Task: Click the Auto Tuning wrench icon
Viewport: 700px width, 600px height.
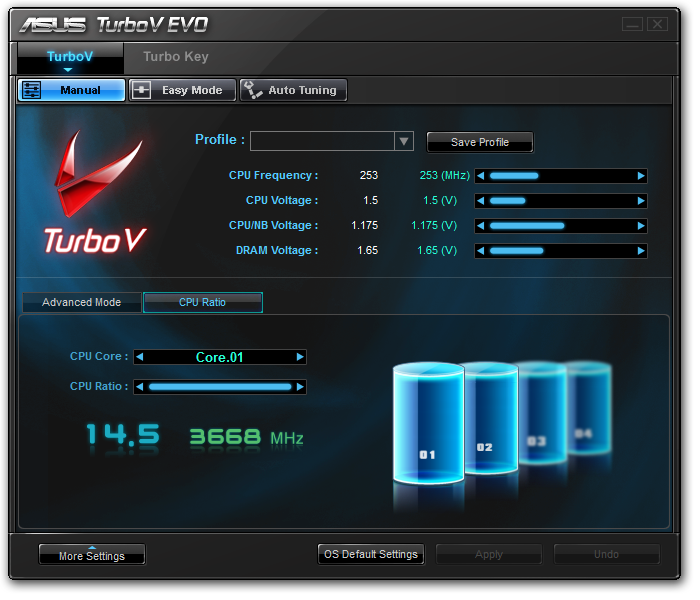Action: (x=255, y=91)
